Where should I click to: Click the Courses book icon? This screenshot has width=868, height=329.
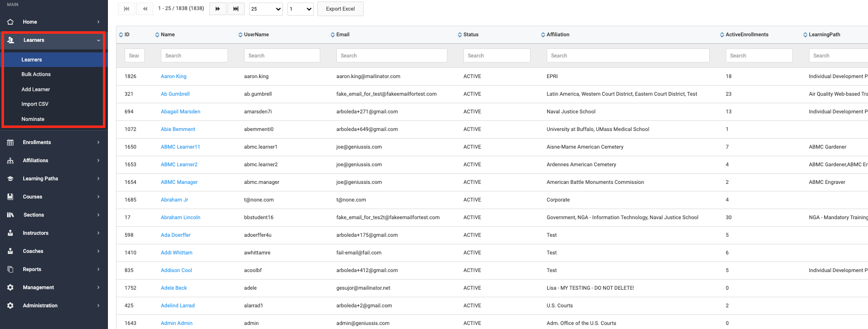(x=10, y=197)
